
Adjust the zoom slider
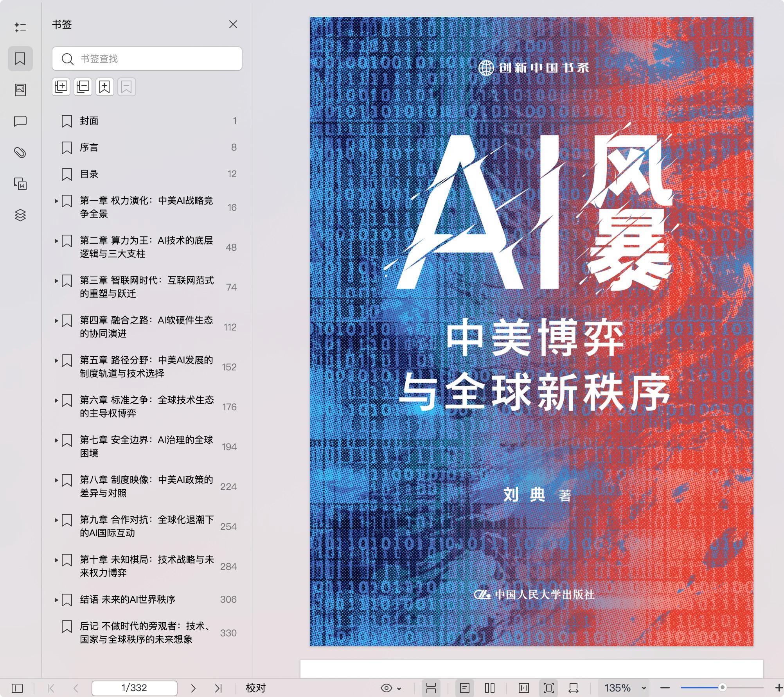[x=722, y=687]
